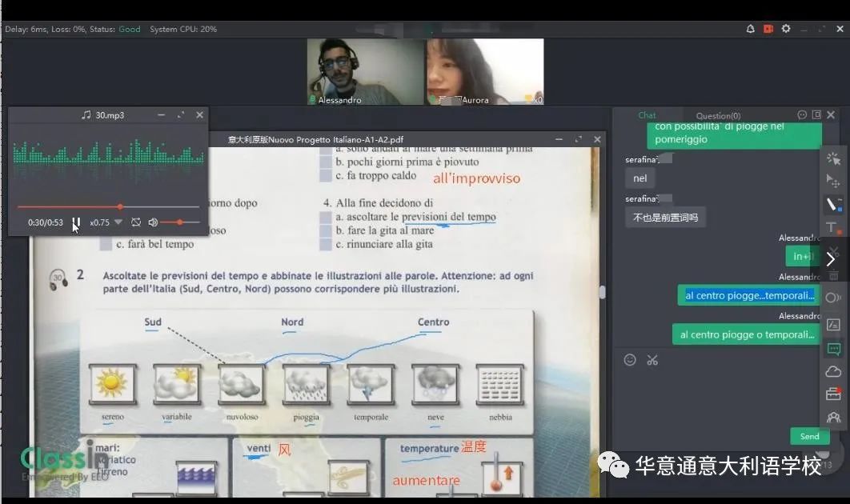Screen dimensions: 850x504
Task: Select the text tool in sidebar
Action: (832, 228)
